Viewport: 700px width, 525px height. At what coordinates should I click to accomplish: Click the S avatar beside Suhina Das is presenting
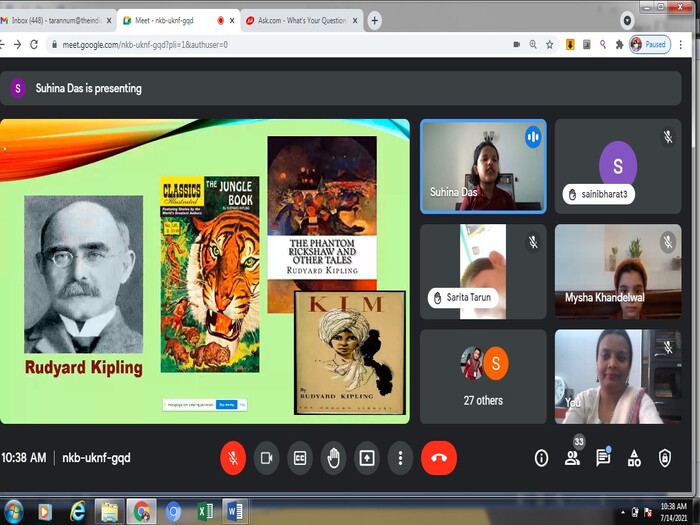tap(18, 88)
